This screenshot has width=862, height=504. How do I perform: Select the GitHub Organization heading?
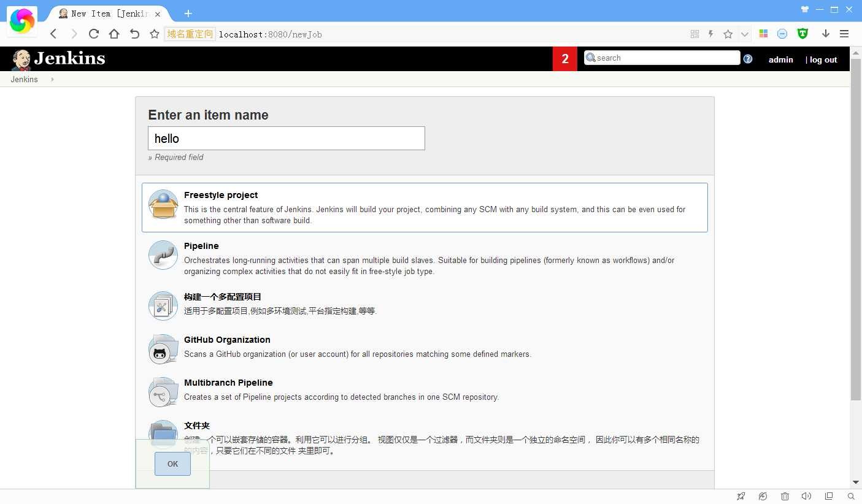tap(227, 340)
